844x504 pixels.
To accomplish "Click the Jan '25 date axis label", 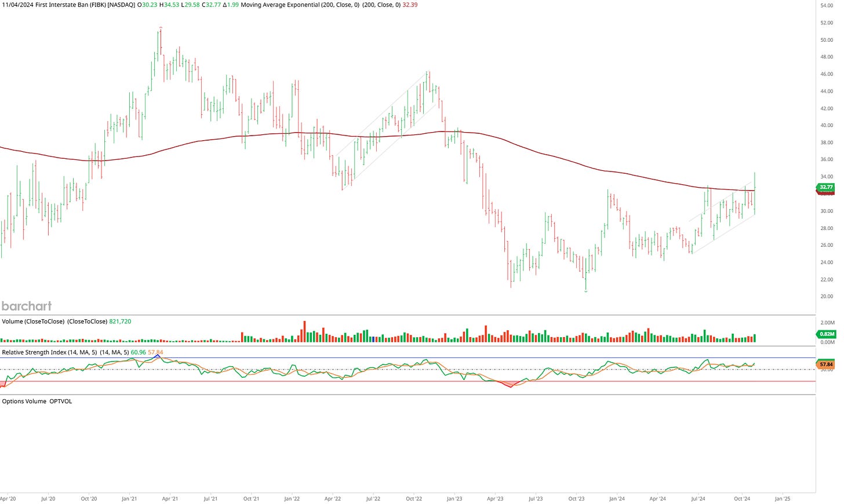I will pyautogui.click(x=783, y=498).
